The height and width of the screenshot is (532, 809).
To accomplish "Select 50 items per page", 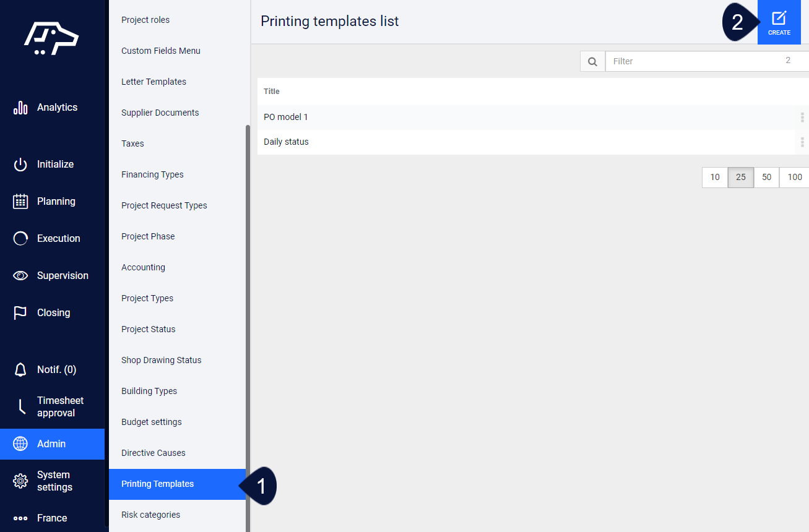I will point(766,177).
